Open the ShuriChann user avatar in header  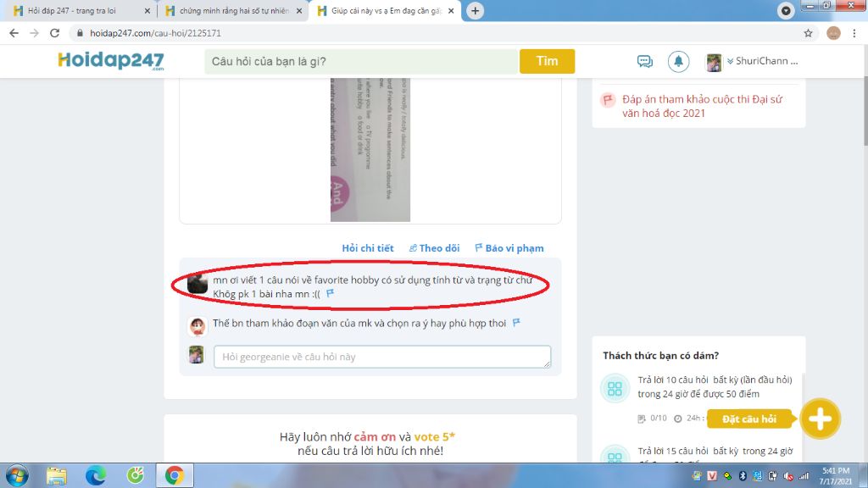click(714, 63)
